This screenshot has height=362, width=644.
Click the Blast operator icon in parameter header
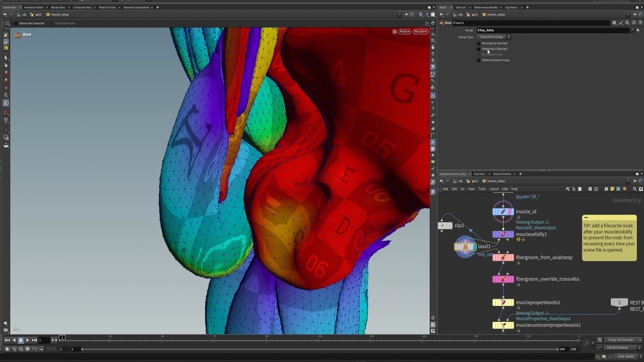441,23
